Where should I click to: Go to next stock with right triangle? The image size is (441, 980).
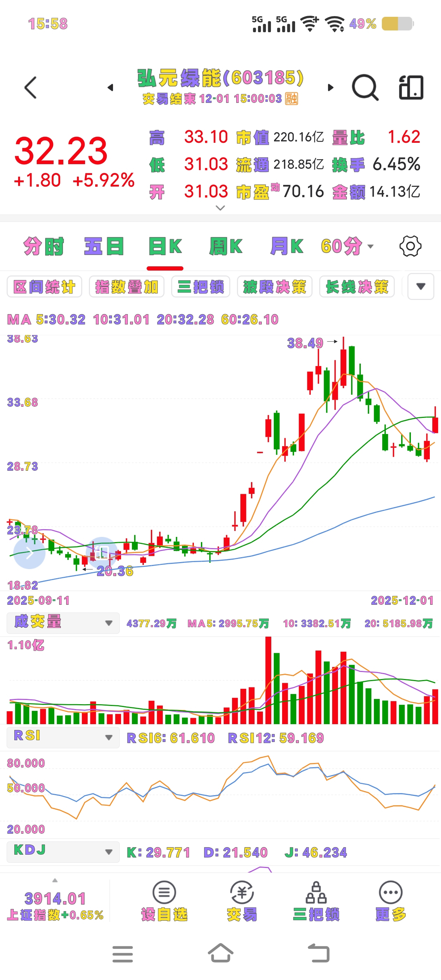(x=331, y=87)
